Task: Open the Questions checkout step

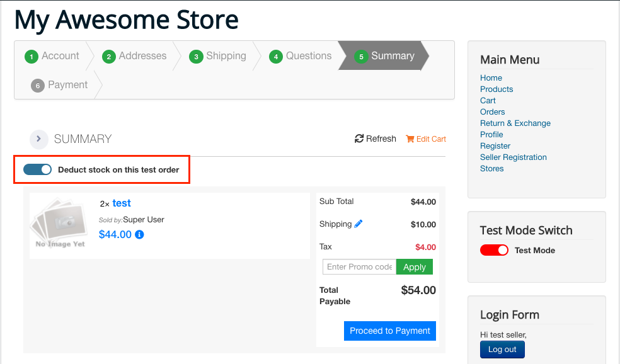Action: pyautogui.click(x=308, y=56)
